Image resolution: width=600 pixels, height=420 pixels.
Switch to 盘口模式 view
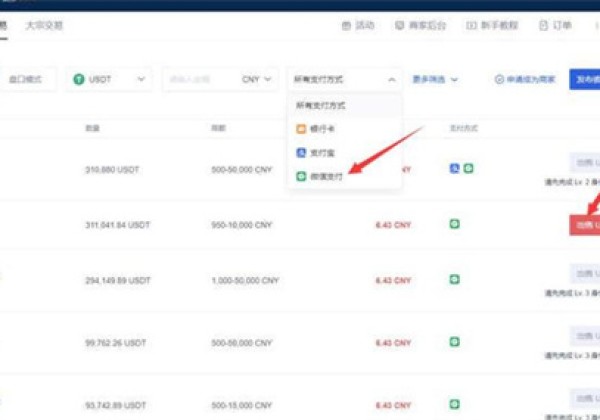[25, 80]
